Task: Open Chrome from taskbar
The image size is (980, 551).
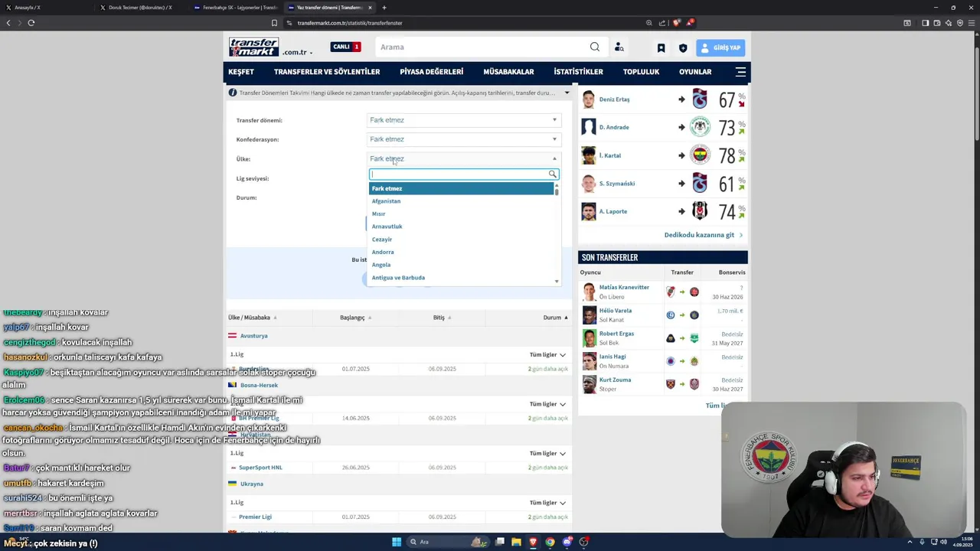Action: click(x=550, y=542)
